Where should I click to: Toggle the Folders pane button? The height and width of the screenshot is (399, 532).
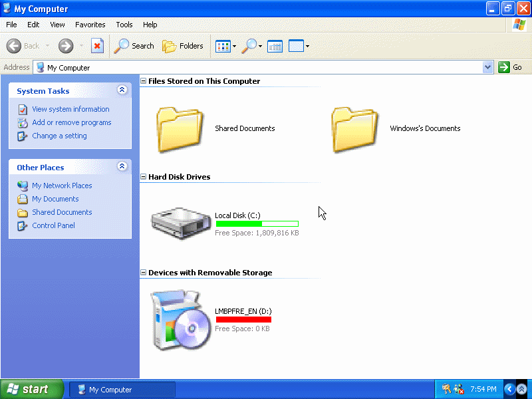click(182, 46)
